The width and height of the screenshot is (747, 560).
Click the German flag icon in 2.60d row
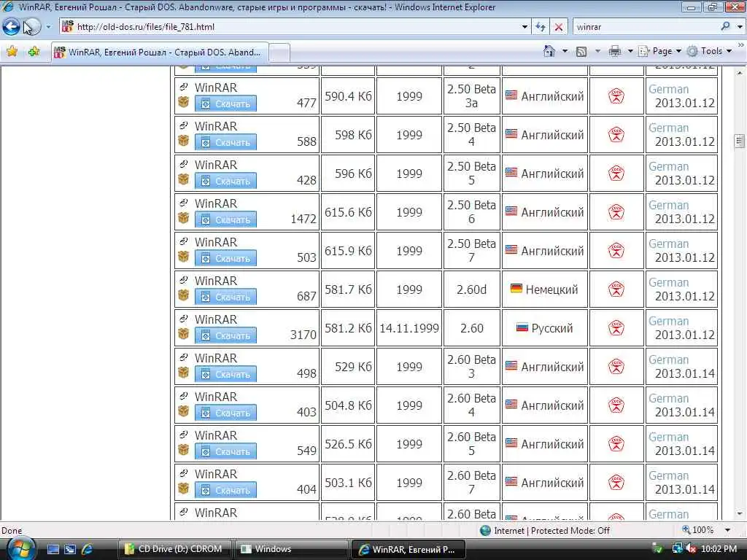(x=516, y=288)
